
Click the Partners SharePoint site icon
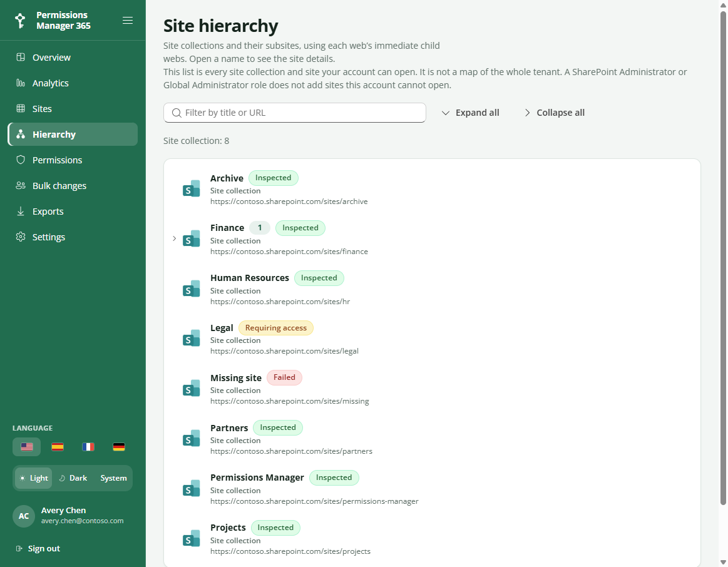[x=192, y=439]
